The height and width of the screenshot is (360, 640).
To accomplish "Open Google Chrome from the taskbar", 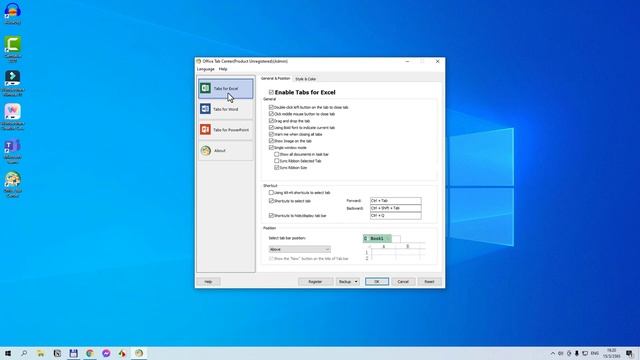I will coord(90,353).
